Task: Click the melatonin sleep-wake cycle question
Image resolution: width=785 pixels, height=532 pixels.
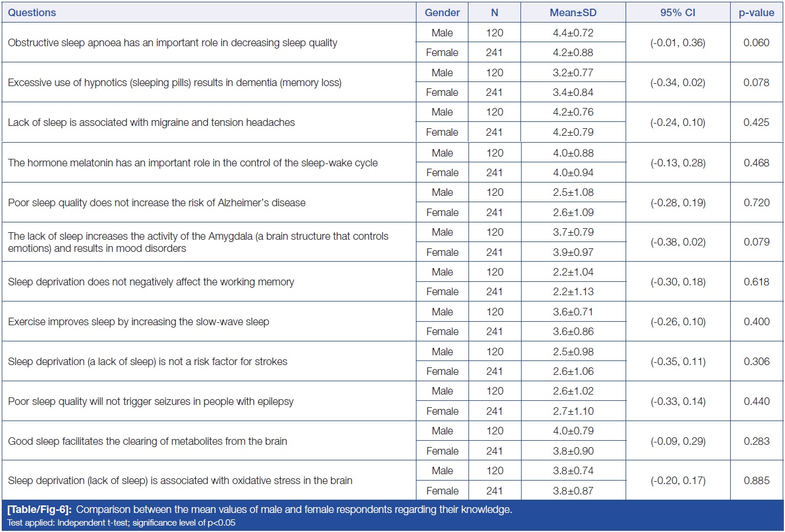Action: 192,163
